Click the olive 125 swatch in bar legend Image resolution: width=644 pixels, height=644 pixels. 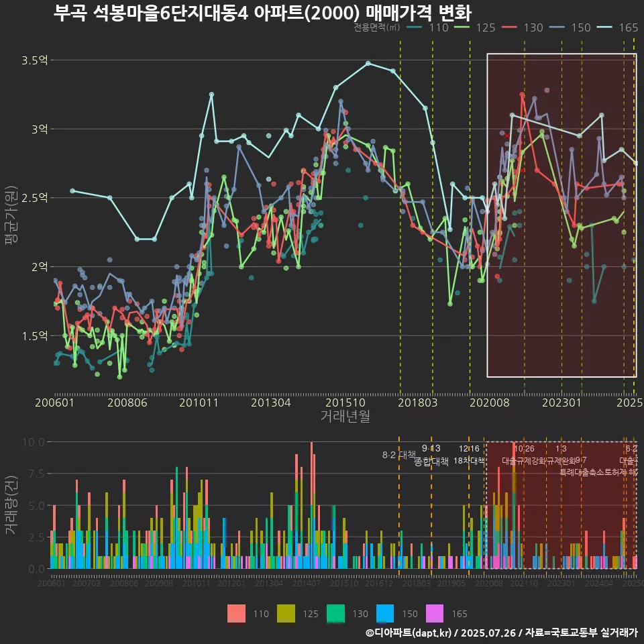coord(286,614)
